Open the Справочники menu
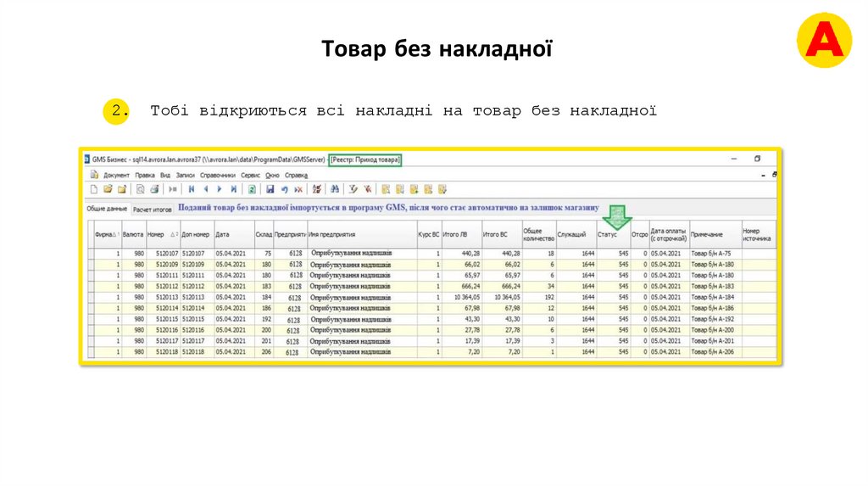868x487 pixels. point(218,175)
